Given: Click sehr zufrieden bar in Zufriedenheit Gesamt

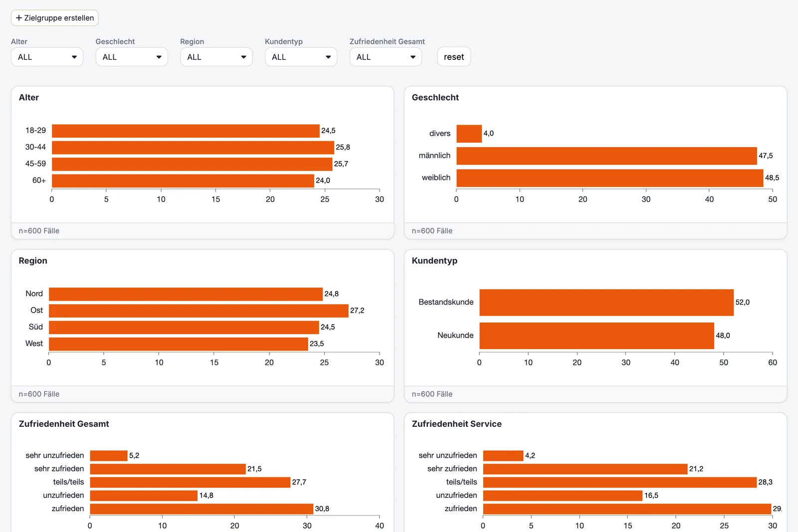Looking at the screenshot, I should tap(168, 469).
